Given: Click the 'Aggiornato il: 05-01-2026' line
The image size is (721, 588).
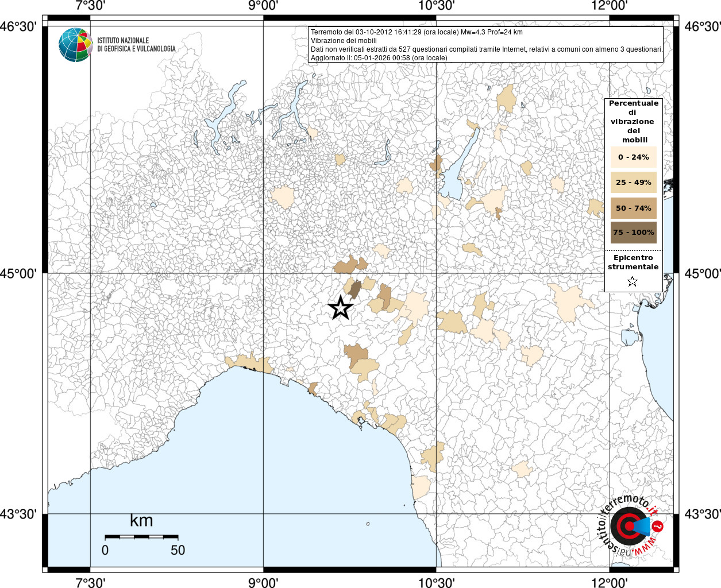Looking at the screenshot, I should pyautogui.click(x=379, y=58).
